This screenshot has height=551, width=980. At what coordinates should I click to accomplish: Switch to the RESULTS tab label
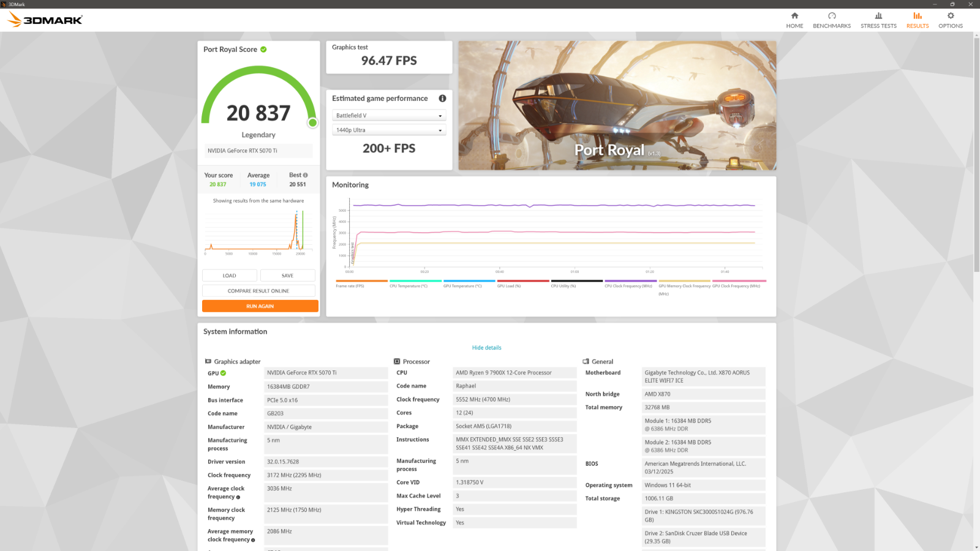tap(918, 26)
